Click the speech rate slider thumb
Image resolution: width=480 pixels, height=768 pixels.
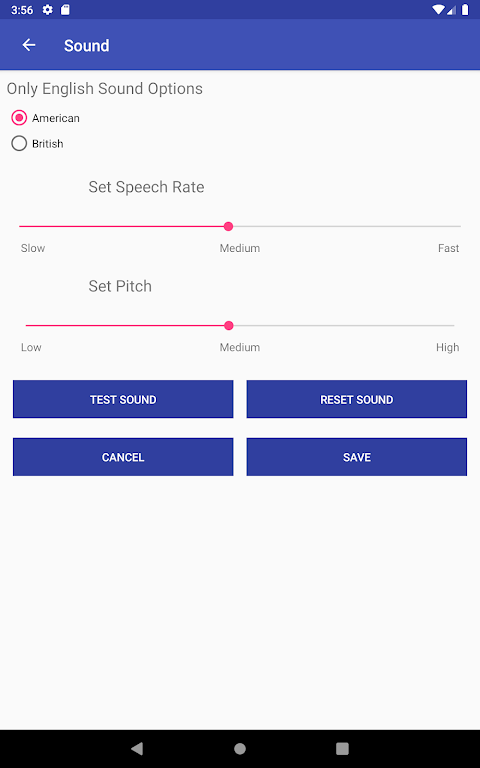point(228,226)
